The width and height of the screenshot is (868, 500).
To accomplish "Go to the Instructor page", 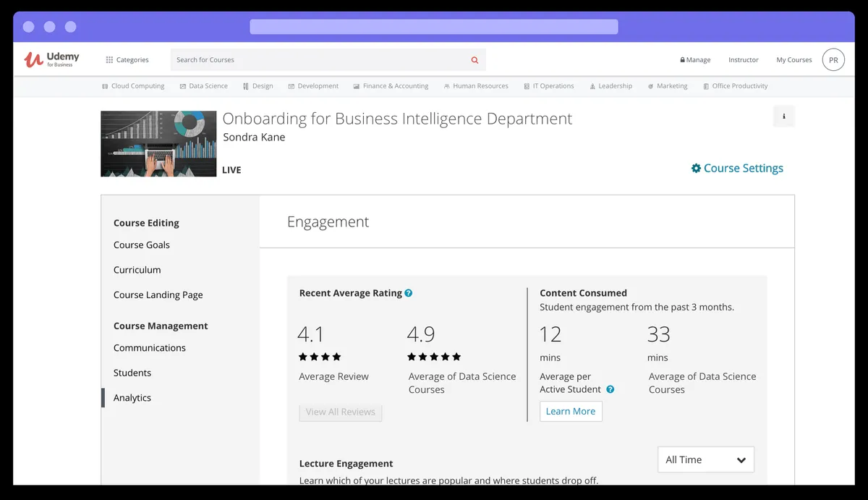I will pyautogui.click(x=743, y=60).
